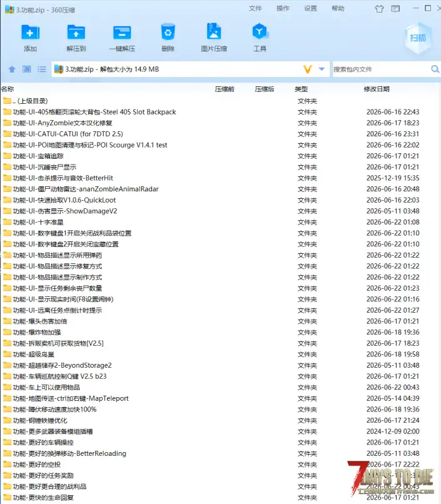This screenshot has width=441, height=504.
Task: Open the 操作 menu
Action: [283, 8]
